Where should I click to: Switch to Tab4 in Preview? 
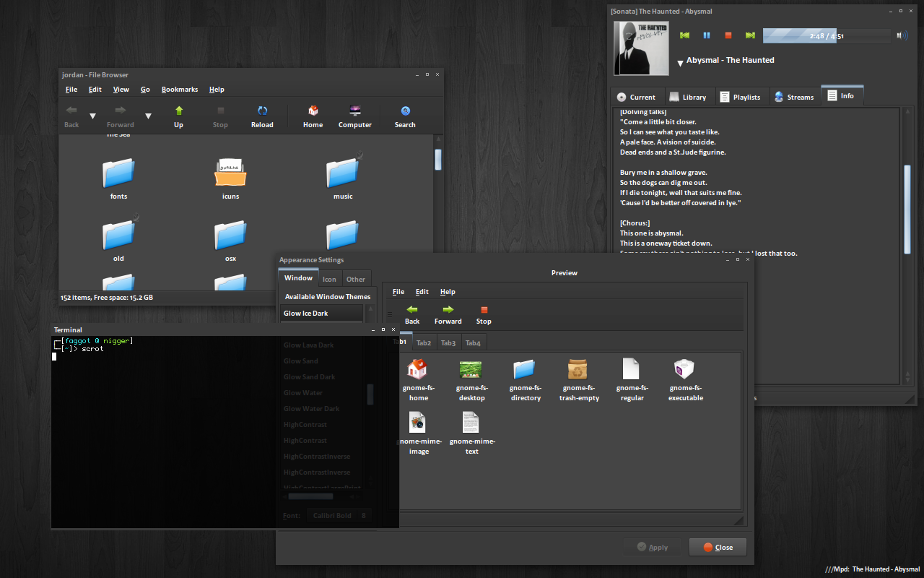pos(473,342)
